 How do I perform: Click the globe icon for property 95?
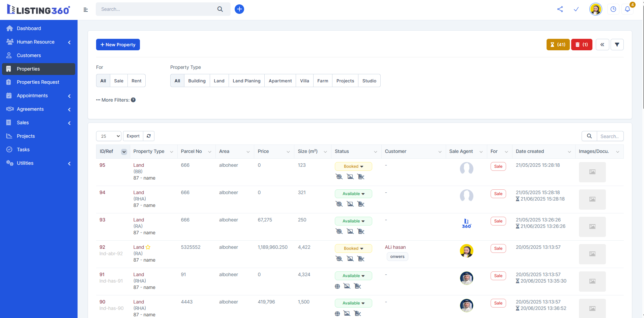point(339,177)
